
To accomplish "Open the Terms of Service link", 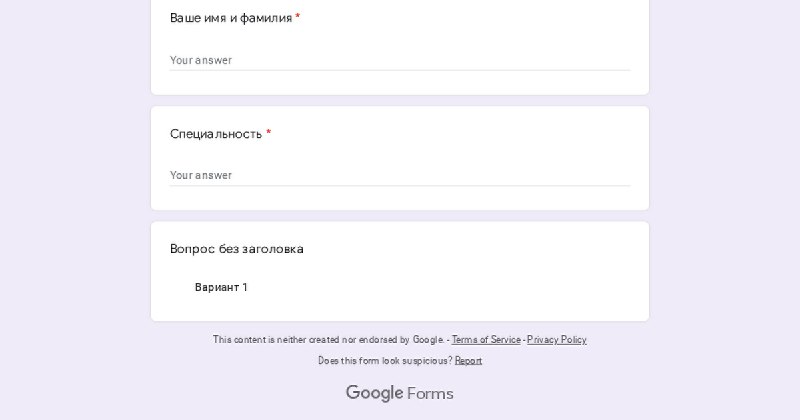I will pos(486,339).
